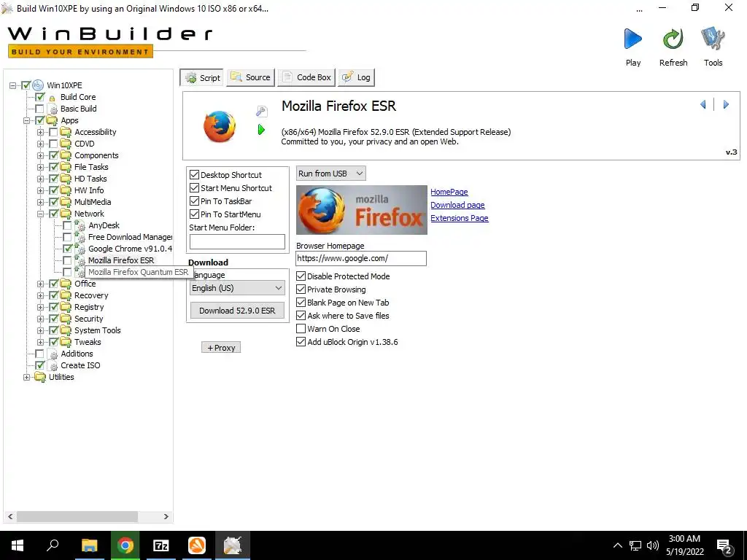Check the AnyDesk tree checkbox

tap(67, 225)
